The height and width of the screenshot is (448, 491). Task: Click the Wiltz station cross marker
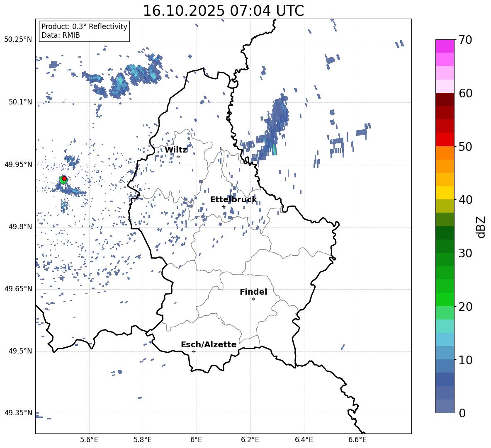point(178,157)
